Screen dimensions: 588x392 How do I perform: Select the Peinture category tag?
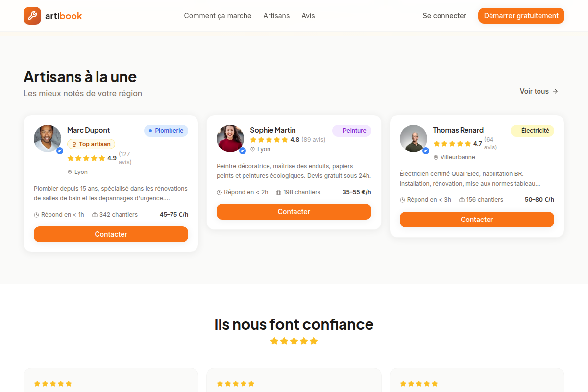(352, 131)
